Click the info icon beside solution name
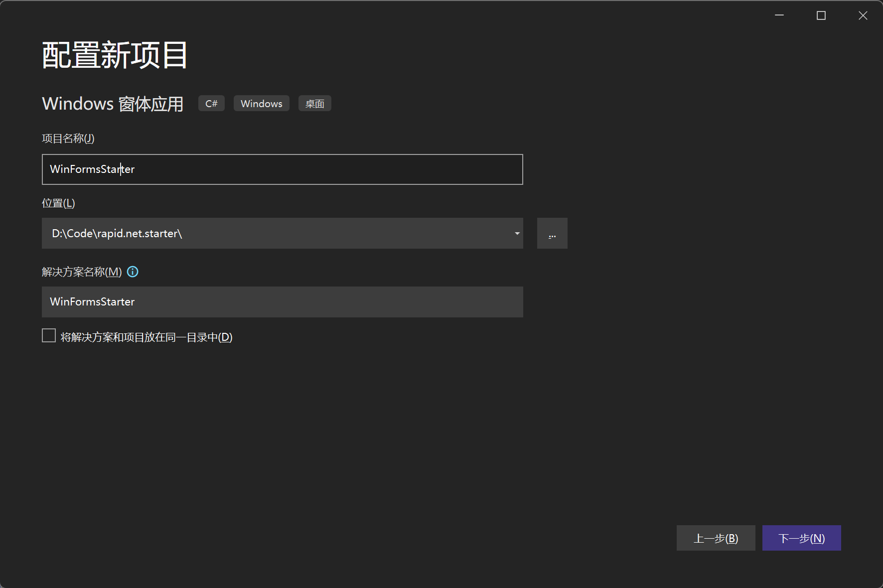This screenshot has width=883, height=588. [133, 272]
